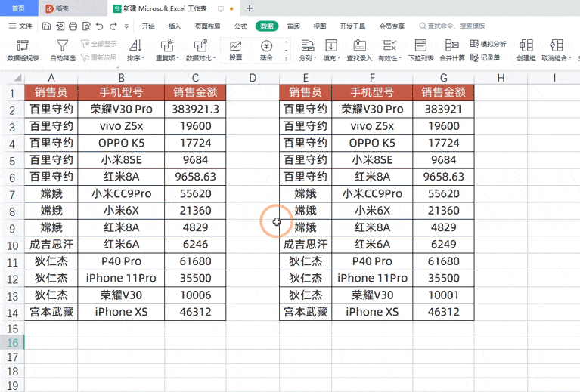Screen dimensions: 580x392
Task: Select cell F14 iPhone XS
Action: [372, 312]
